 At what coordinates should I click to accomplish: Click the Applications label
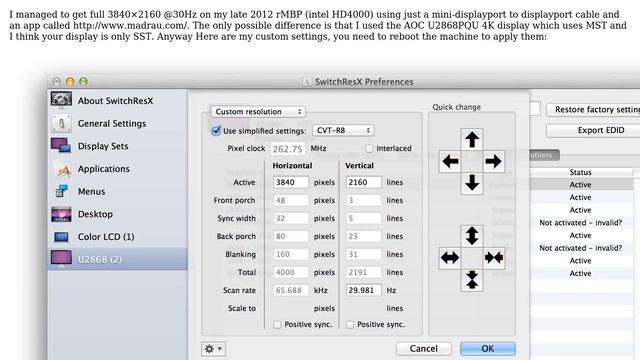(x=104, y=169)
